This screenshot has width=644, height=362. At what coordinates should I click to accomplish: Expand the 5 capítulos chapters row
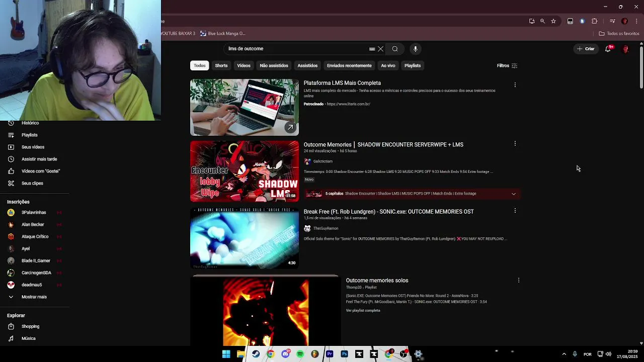tap(412, 194)
